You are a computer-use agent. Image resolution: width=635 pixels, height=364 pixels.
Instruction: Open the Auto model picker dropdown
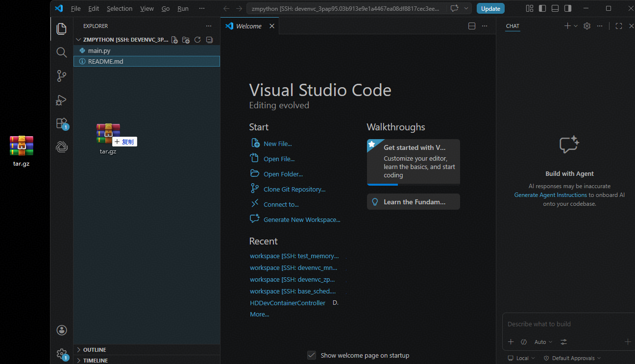tap(543, 342)
